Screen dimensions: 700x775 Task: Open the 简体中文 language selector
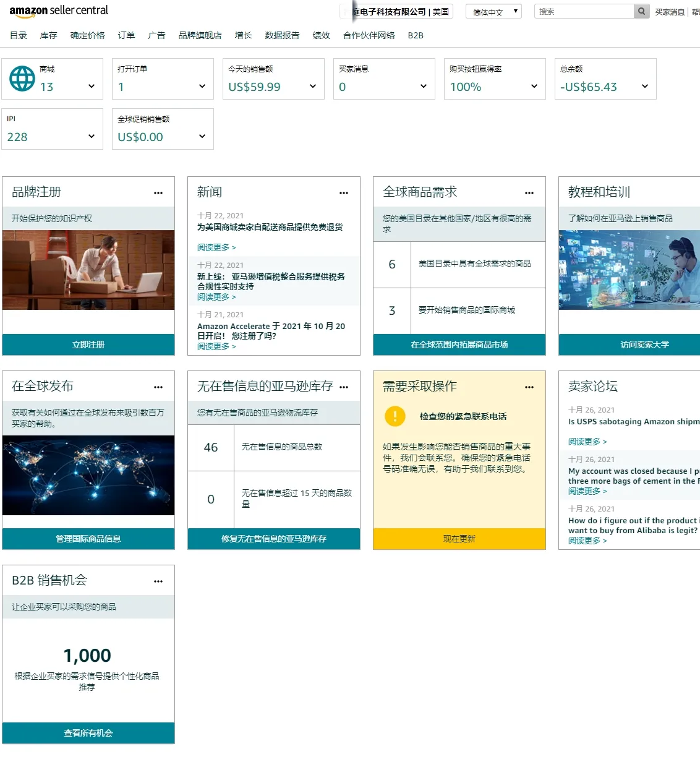(493, 11)
